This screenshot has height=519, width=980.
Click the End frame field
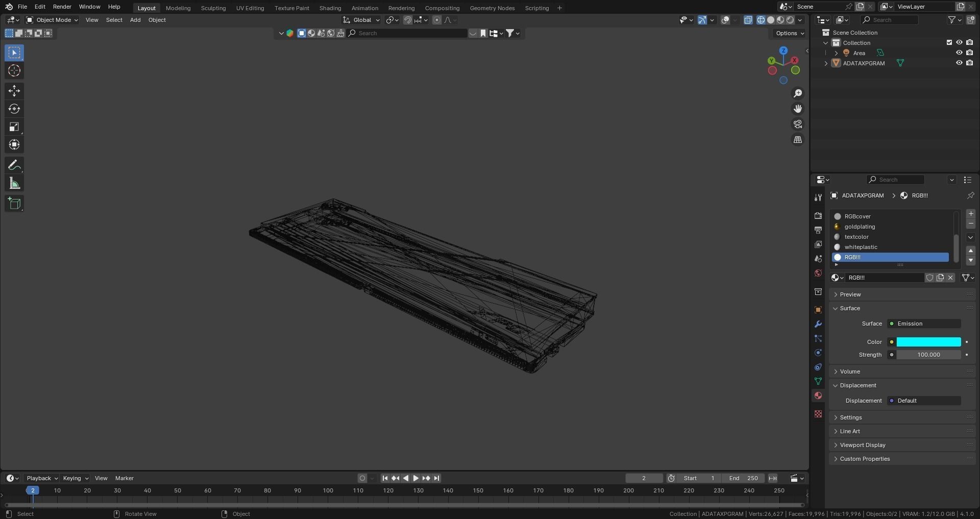coord(743,478)
